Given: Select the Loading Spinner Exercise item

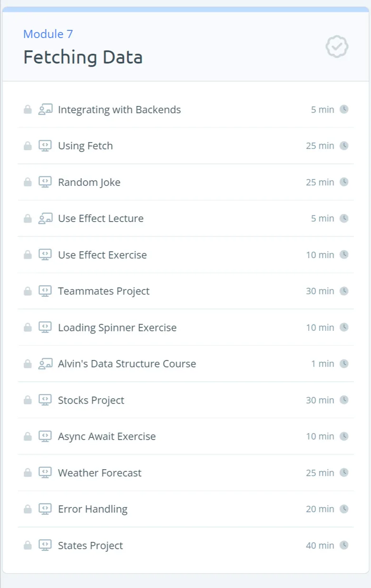Looking at the screenshot, I should 185,328.
